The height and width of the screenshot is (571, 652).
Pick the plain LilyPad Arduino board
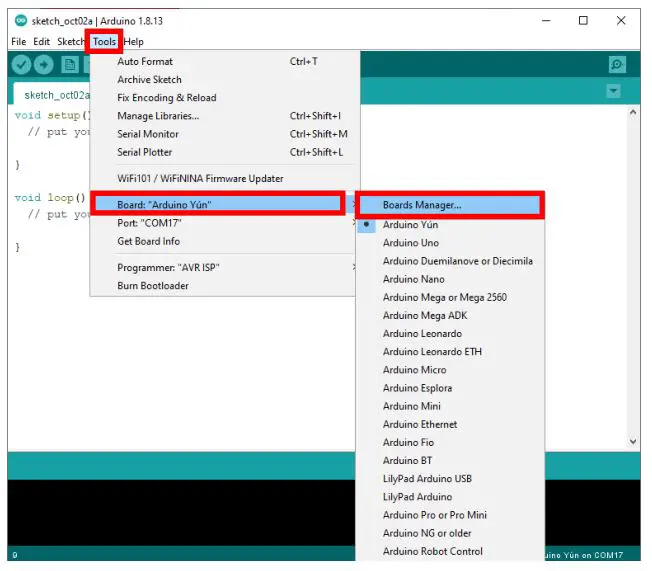coord(450,497)
